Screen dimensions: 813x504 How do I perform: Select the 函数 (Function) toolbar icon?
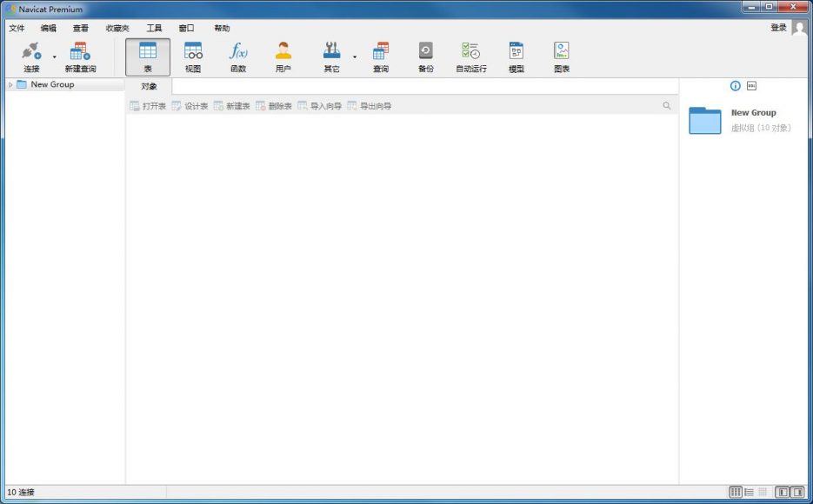tap(238, 57)
